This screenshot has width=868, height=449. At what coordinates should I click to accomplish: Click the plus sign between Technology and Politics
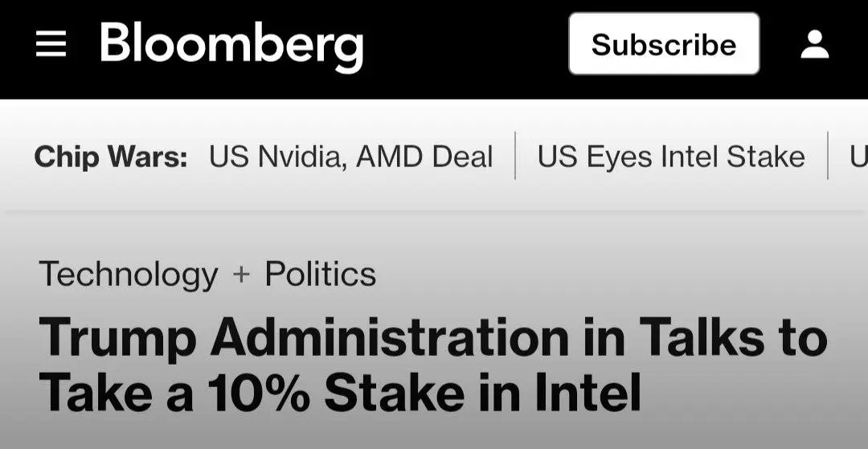point(241,274)
